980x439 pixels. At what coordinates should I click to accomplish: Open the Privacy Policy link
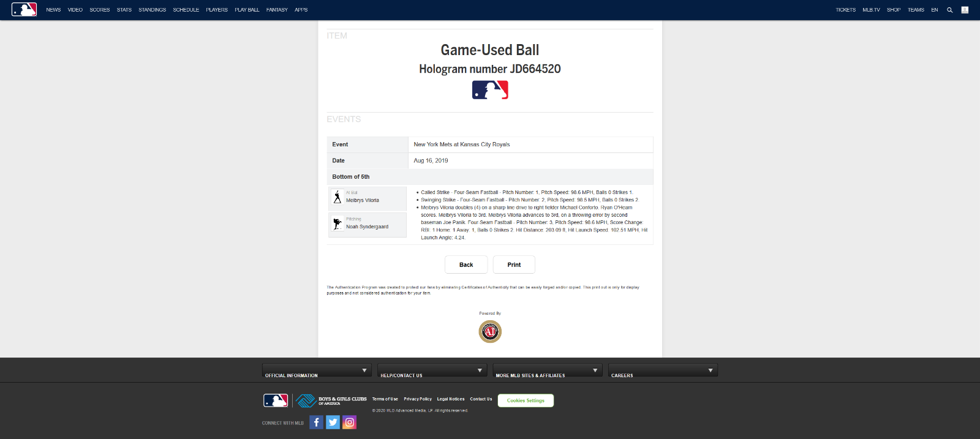pyautogui.click(x=417, y=399)
